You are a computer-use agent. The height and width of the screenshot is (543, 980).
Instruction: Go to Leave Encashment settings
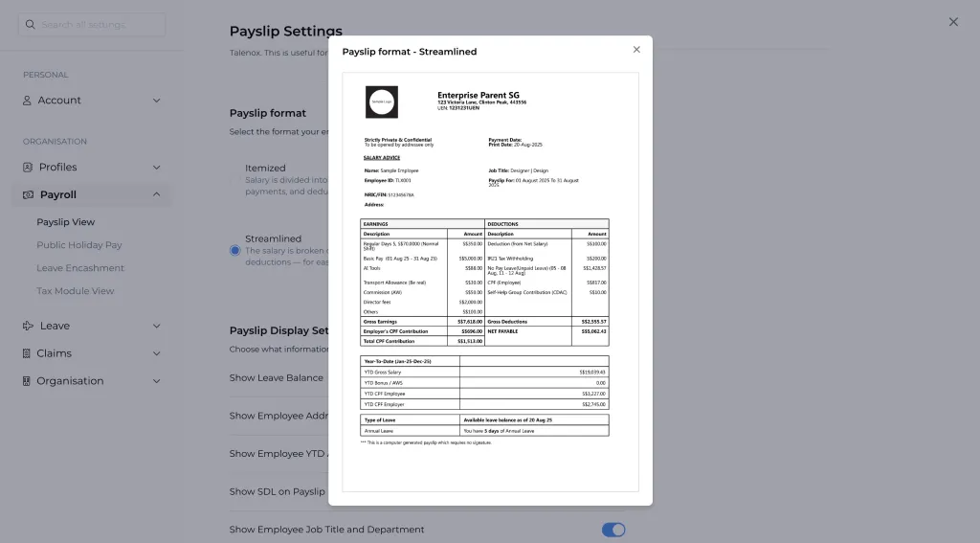tap(80, 268)
